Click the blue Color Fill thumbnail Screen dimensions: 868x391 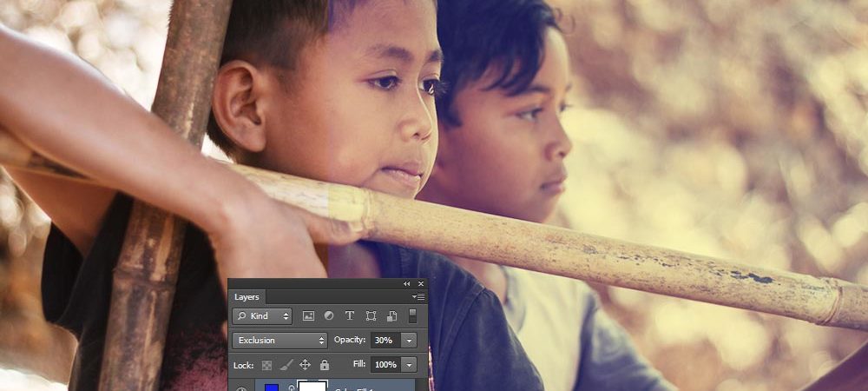coord(272,388)
